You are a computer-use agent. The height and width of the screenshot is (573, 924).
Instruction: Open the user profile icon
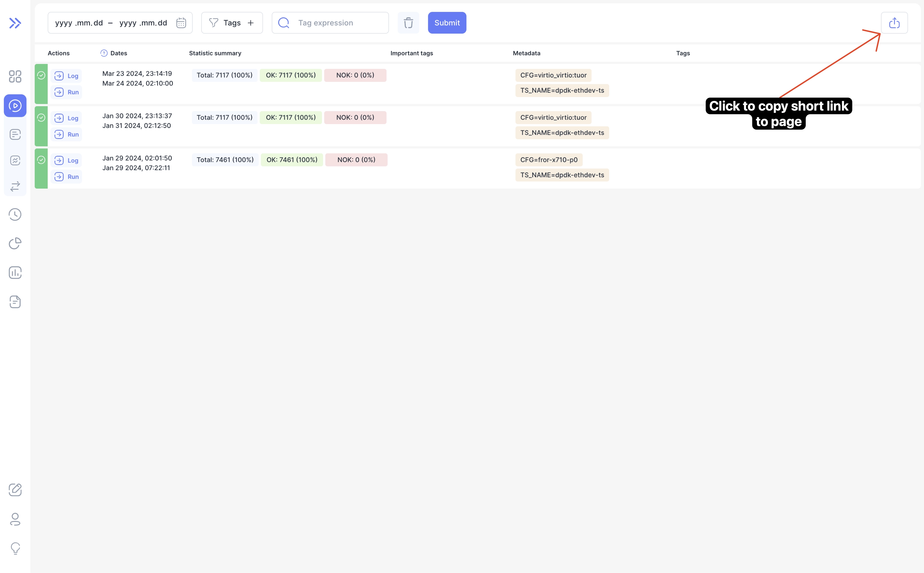(x=15, y=520)
